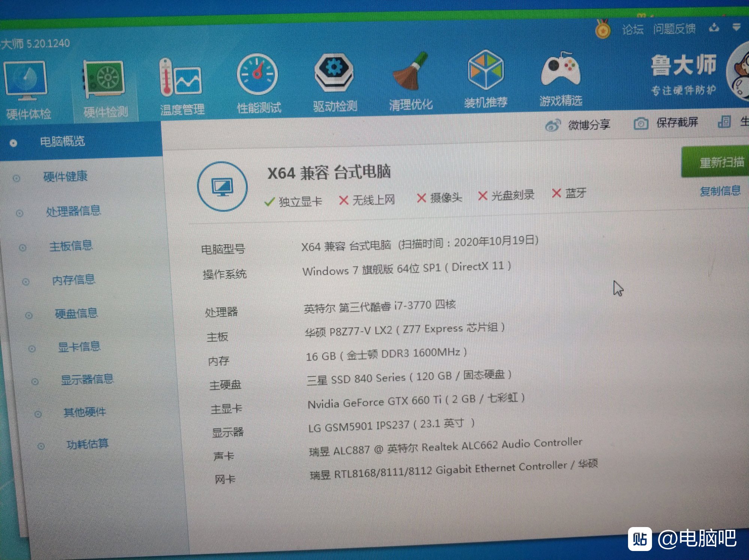
Task: Click the X64 兼容 台式电脑 heading
Action: click(329, 173)
